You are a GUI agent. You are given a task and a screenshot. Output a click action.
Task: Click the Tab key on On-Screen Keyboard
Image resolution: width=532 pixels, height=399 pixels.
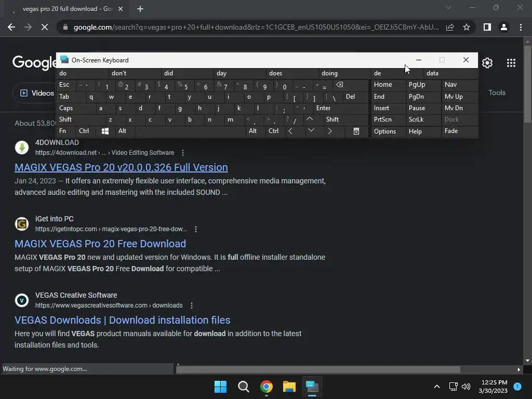point(71,97)
